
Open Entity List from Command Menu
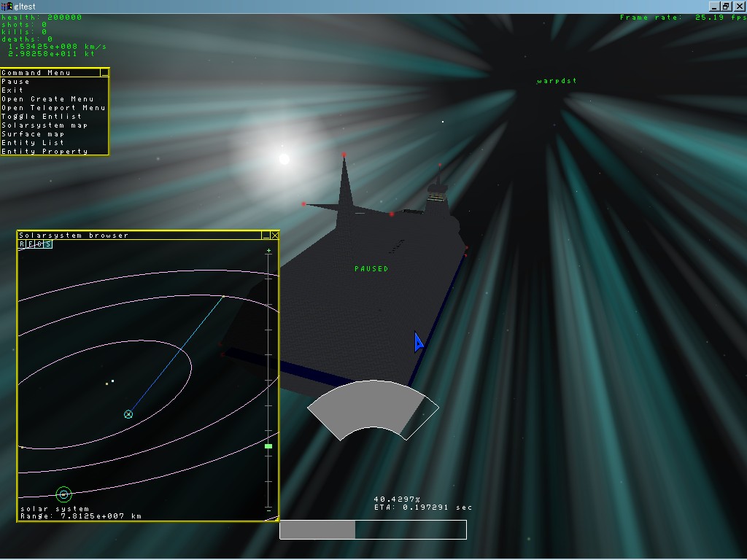click(x=55, y=142)
